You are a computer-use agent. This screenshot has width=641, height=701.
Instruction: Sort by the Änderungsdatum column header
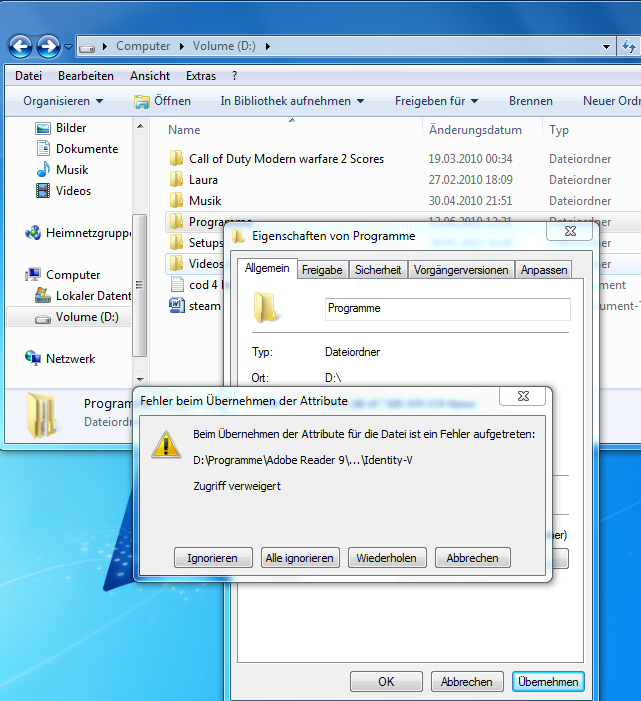click(475, 130)
